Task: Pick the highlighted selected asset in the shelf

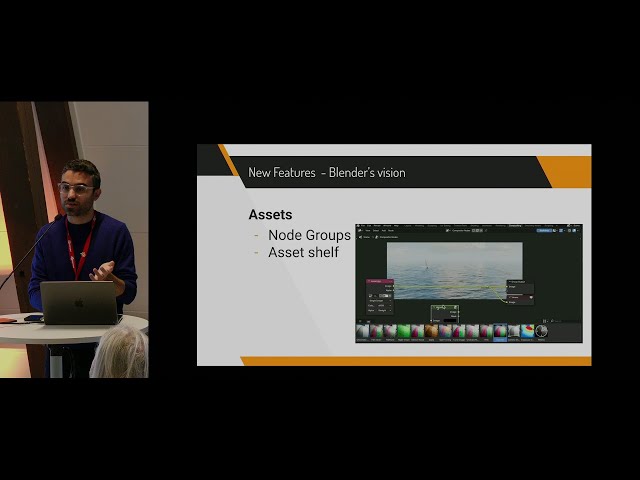Action: pos(500,331)
